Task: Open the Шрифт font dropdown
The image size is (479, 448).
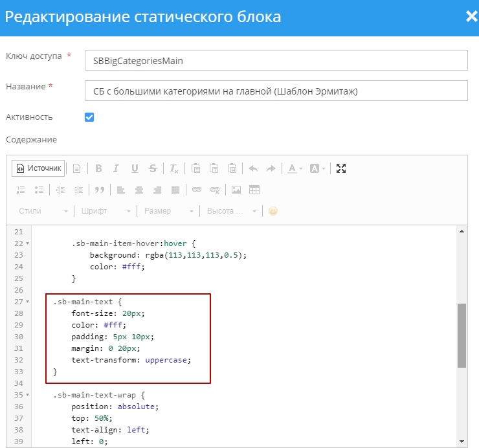Action: pyautogui.click(x=106, y=211)
